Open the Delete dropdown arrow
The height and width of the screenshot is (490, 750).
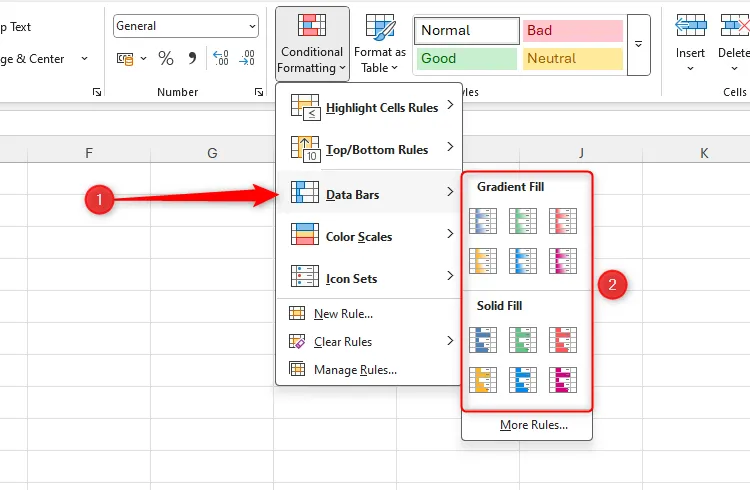click(x=734, y=69)
